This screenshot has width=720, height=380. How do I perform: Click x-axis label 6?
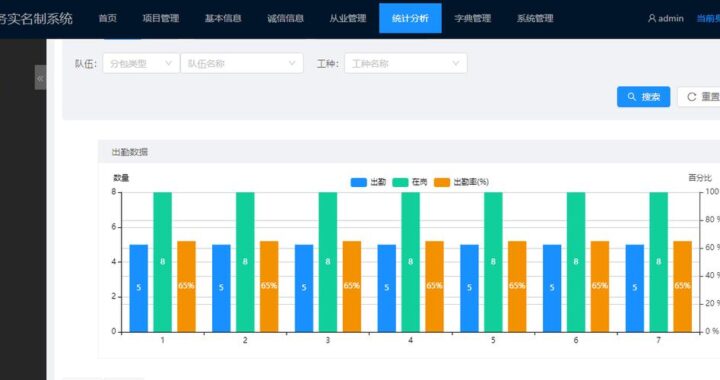coord(576,340)
